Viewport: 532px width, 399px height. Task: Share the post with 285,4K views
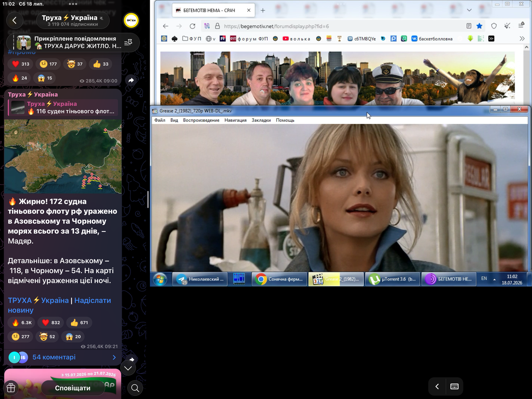coord(131,80)
